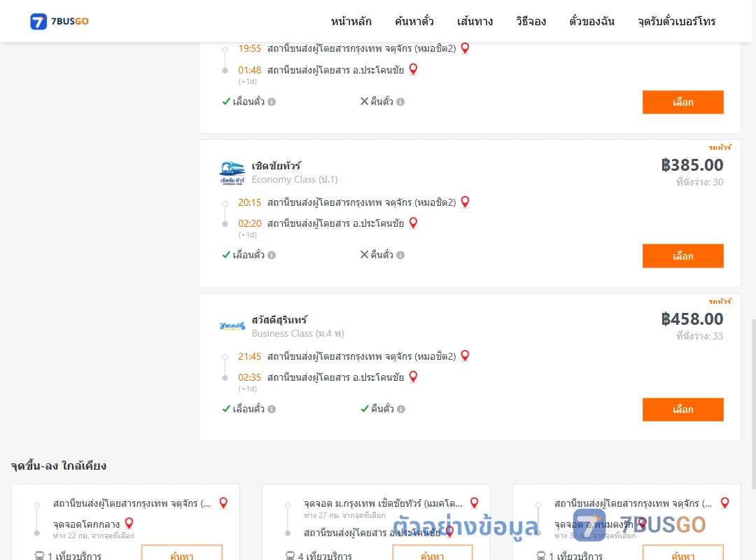756x560 pixels.
Task: Click map pin next to จุดจอดโคกกลาง
Action: pos(129,524)
